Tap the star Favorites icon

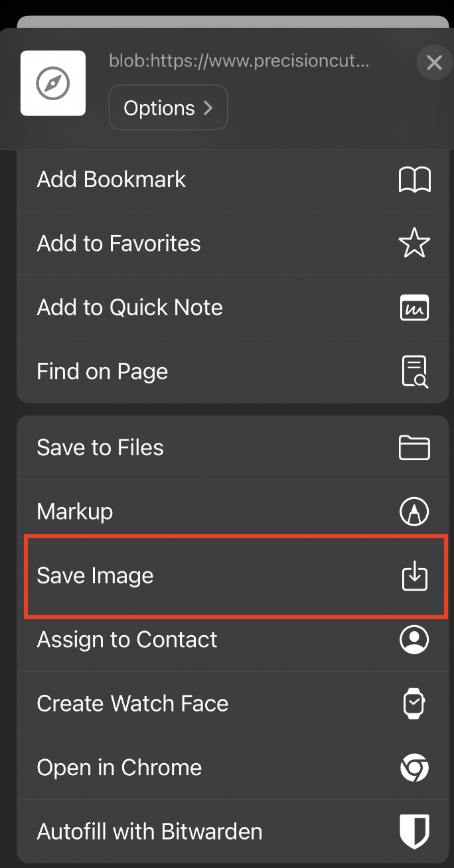point(415,244)
